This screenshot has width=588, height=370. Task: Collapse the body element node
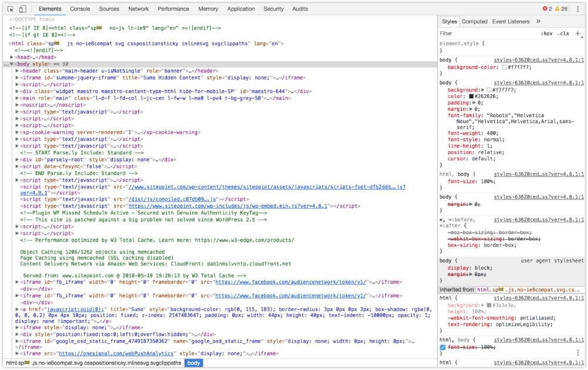12,64
